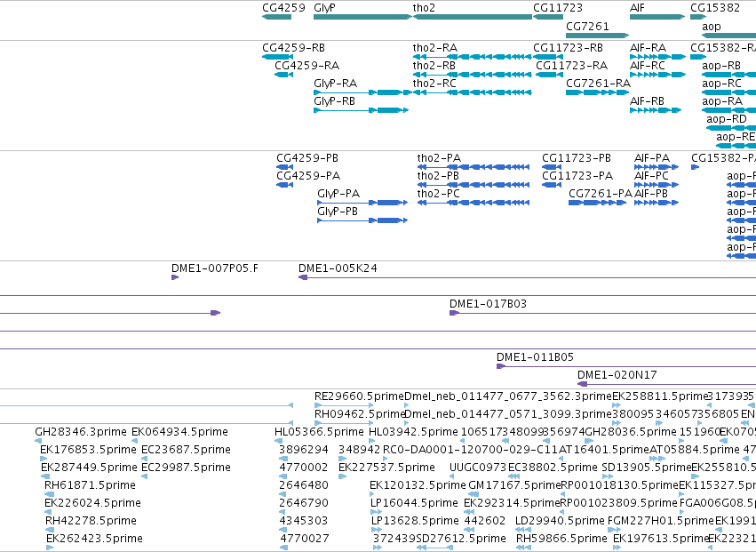
Task: Click the EK262423.5prime EST label
Action: click(94, 539)
